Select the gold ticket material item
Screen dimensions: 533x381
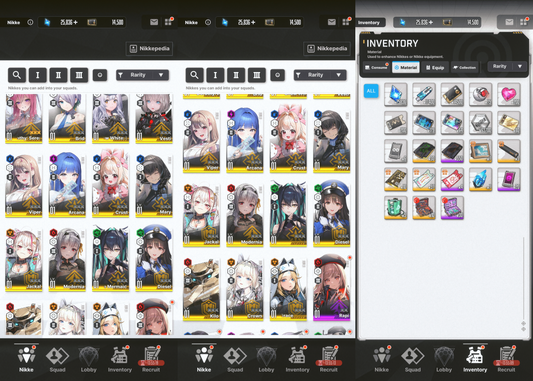[509, 122]
